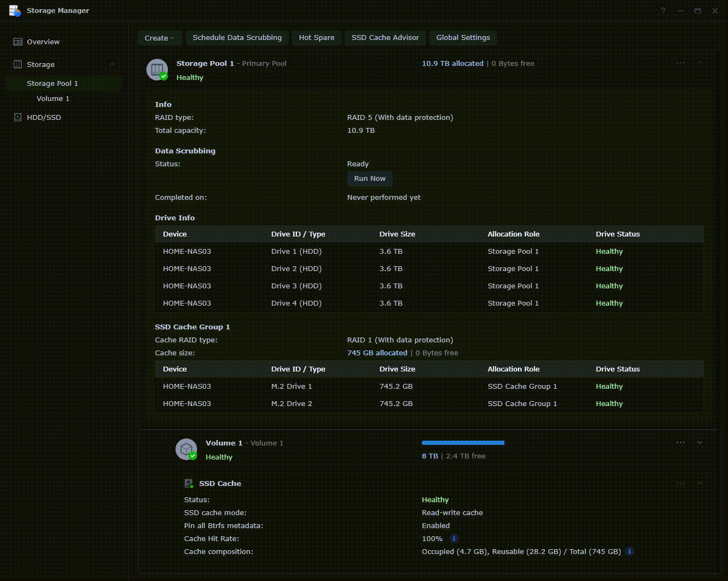Viewport: 728px width, 581px height.
Task: Collapse the Storage Pool 1 panel
Action: point(699,63)
